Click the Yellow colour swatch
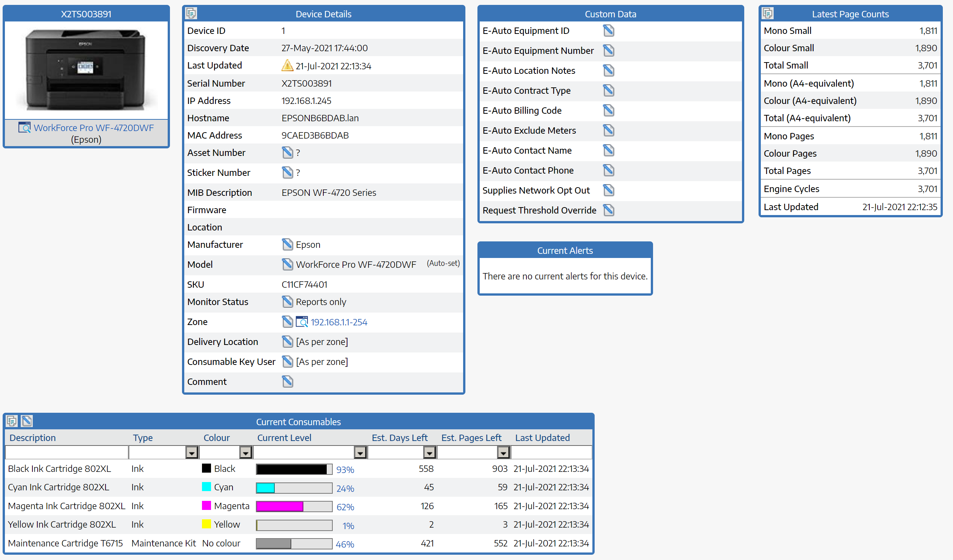 [206, 524]
